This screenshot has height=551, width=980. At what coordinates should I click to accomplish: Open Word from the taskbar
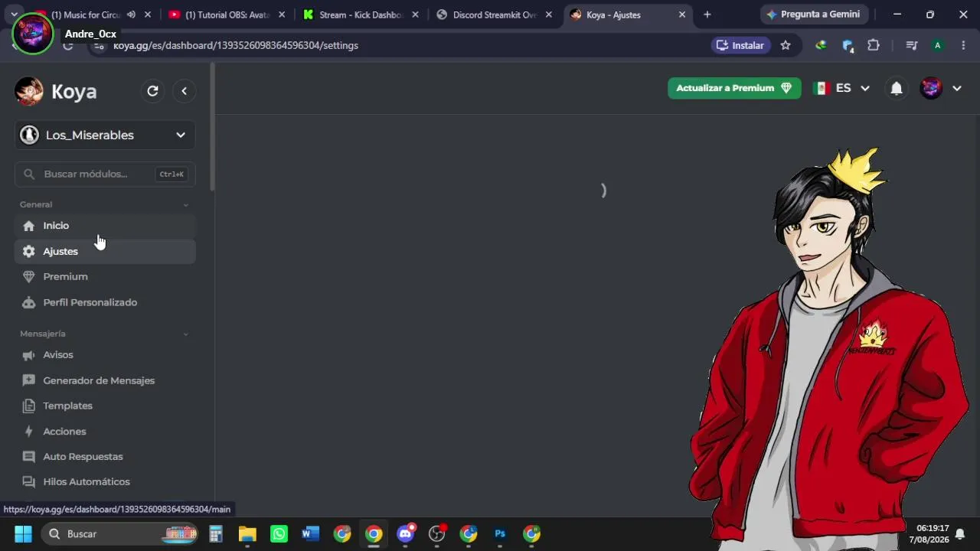click(x=310, y=533)
